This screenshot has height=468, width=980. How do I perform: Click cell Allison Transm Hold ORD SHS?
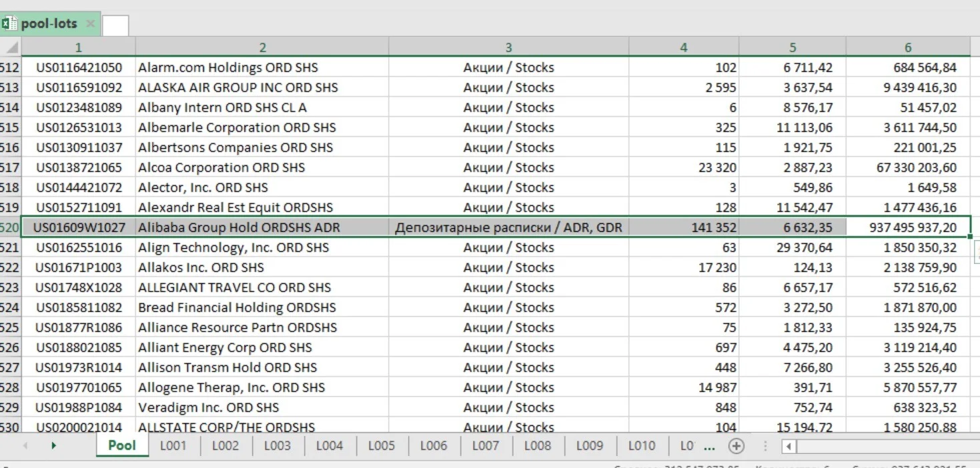pyautogui.click(x=262, y=367)
